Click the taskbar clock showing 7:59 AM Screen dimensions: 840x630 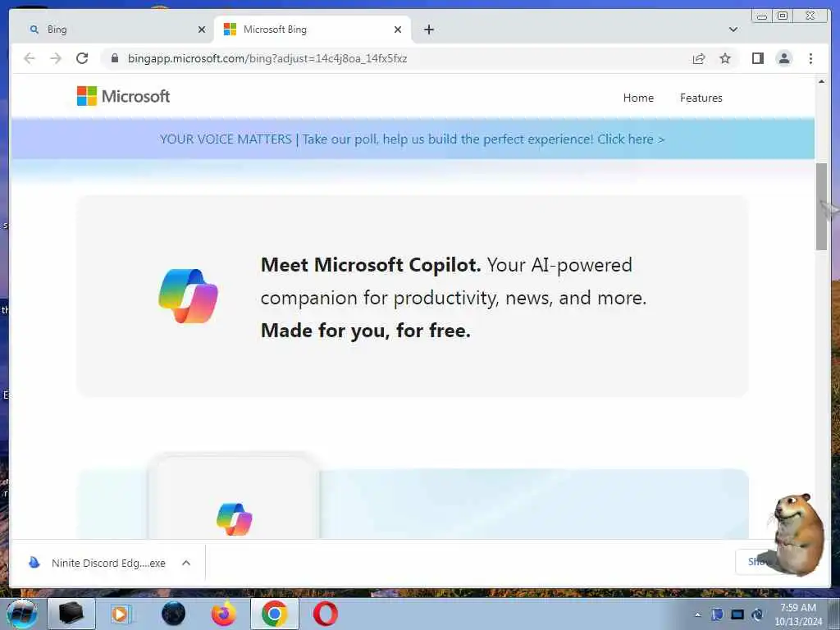coord(798,614)
